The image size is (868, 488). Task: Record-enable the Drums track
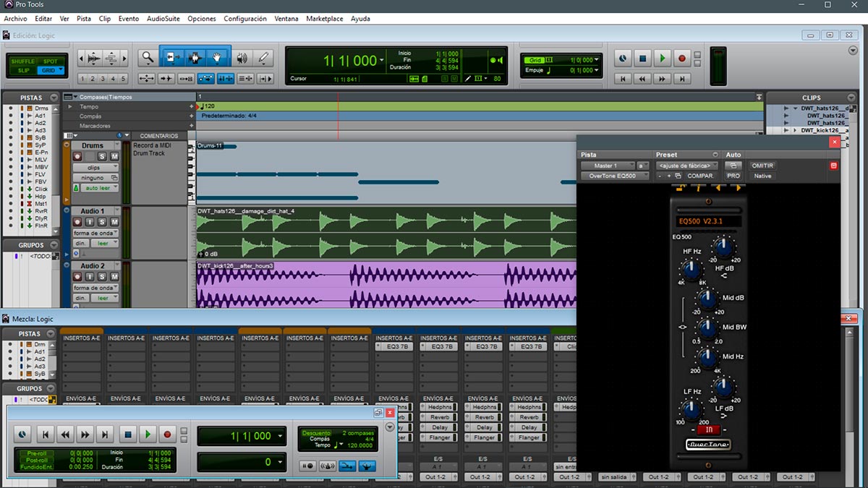coord(77,156)
